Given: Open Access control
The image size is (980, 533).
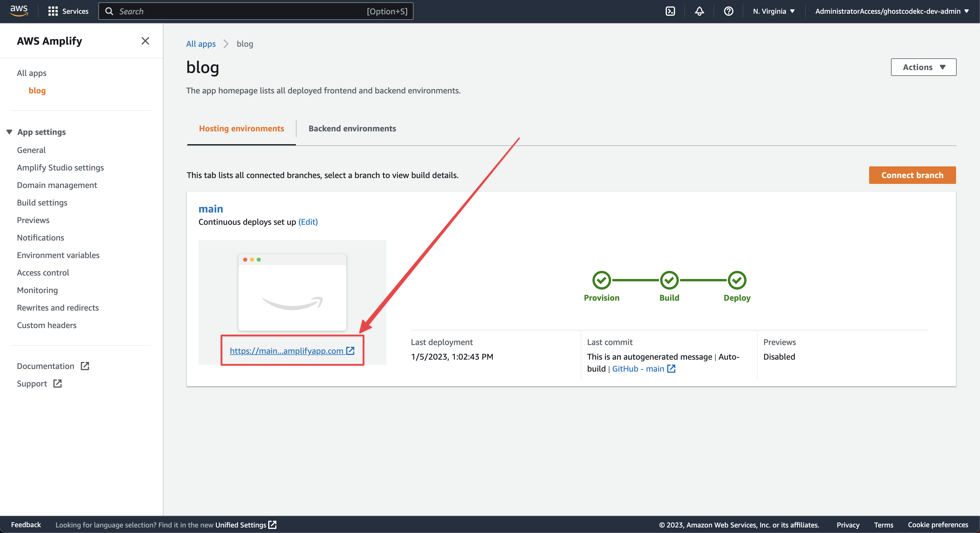Looking at the screenshot, I should (43, 272).
